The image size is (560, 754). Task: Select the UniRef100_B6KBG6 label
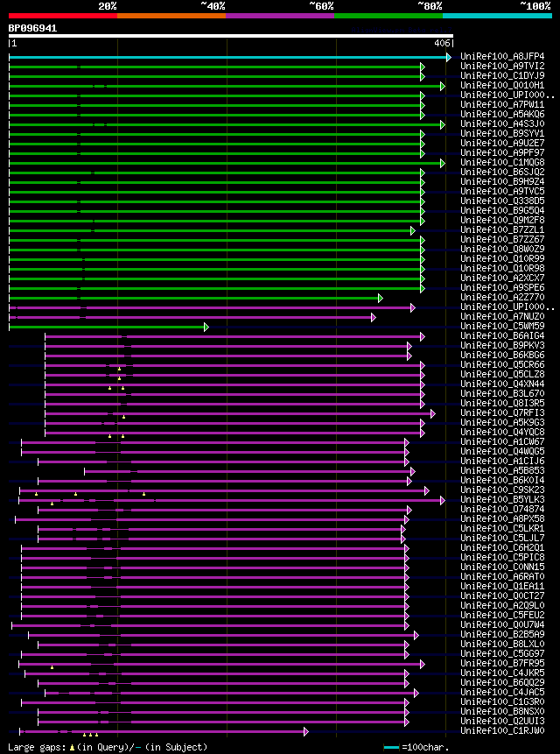point(502,355)
